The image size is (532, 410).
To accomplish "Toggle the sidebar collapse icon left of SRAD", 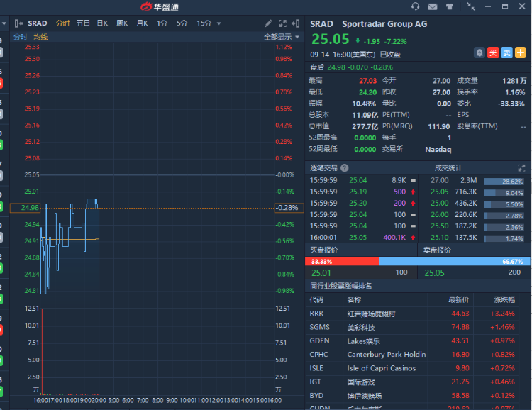I will pos(18,23).
